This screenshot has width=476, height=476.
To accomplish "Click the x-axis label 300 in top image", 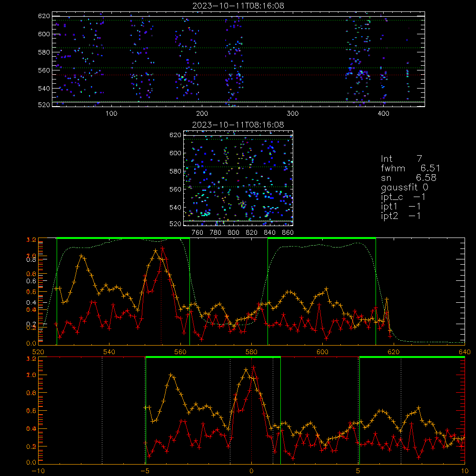I will [x=293, y=114].
